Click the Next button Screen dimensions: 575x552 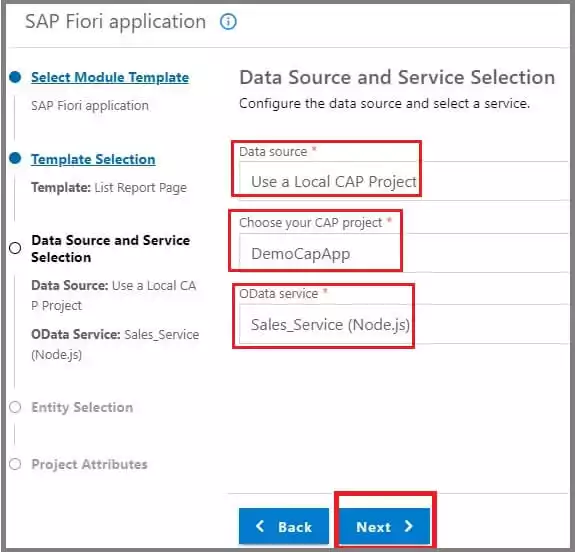pyautogui.click(x=384, y=526)
